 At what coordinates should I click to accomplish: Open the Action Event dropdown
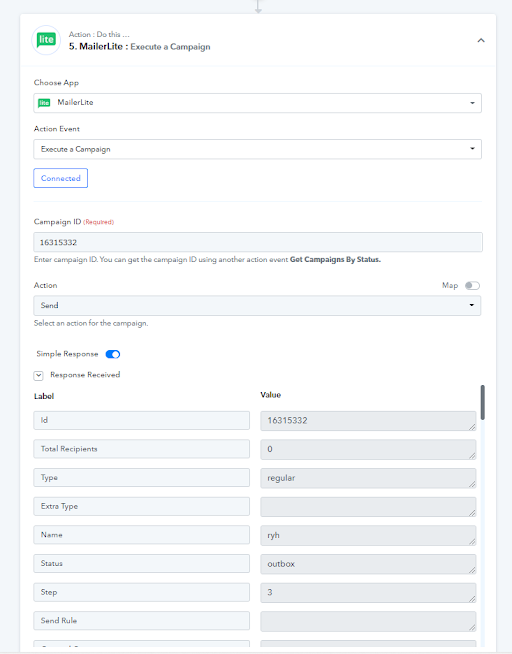pyautogui.click(x=257, y=149)
